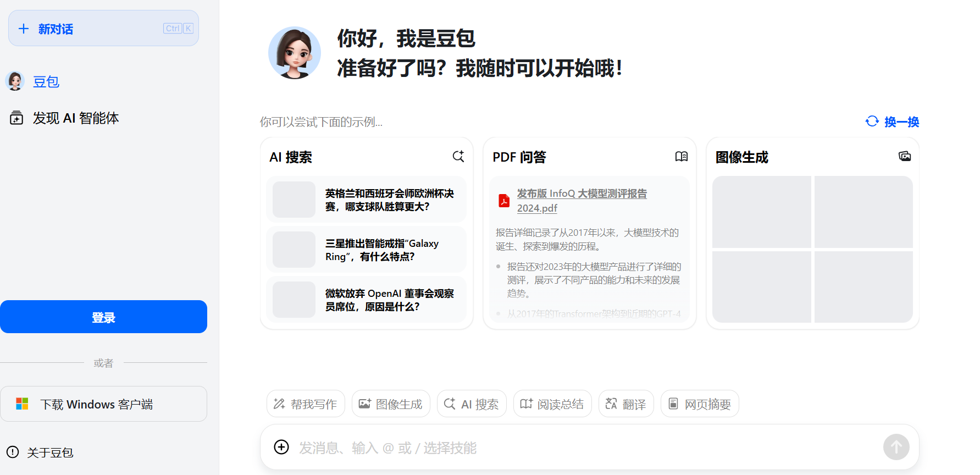This screenshot has width=980, height=475.
Task: Click the images icon on 图像生成 card
Action: tap(905, 157)
